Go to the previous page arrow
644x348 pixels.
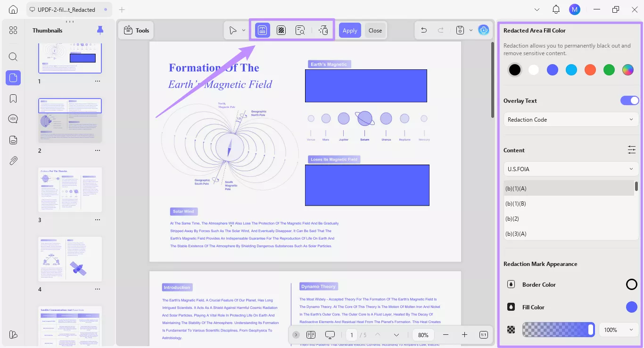coord(378,335)
